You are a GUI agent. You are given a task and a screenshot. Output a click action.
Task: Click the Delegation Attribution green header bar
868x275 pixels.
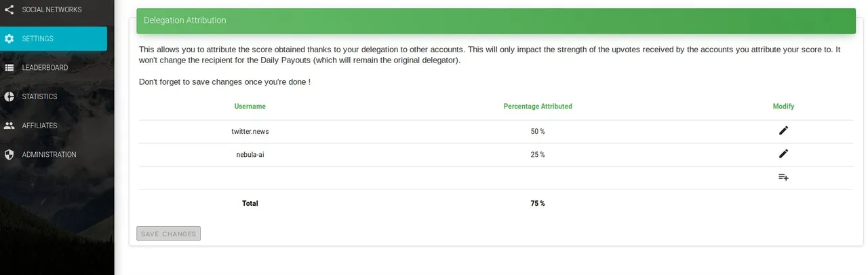click(x=496, y=20)
